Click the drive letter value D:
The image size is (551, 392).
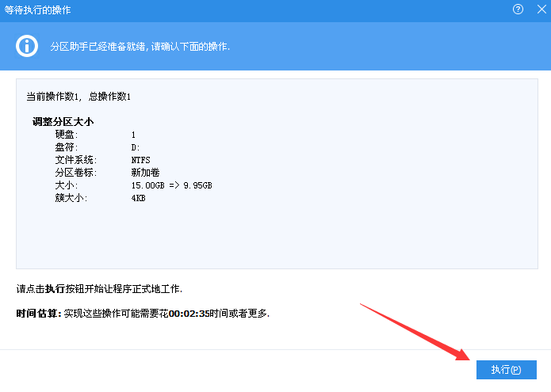[x=136, y=147]
